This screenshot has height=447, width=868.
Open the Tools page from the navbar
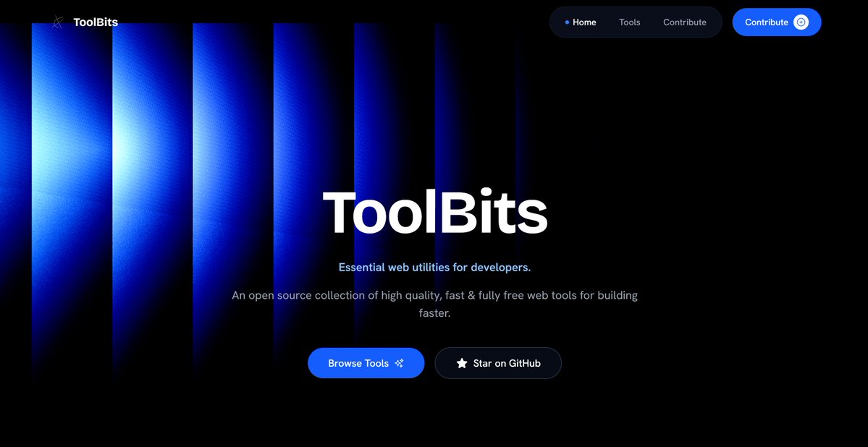(x=629, y=22)
